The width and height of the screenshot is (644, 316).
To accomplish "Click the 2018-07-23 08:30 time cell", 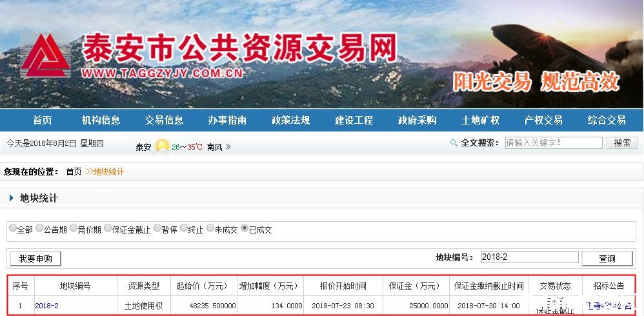I will click(x=343, y=306).
